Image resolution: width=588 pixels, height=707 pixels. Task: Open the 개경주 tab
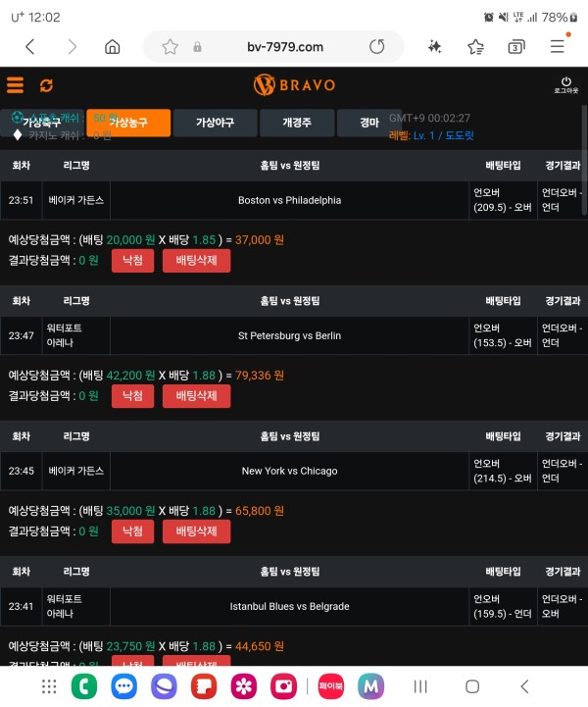click(296, 123)
